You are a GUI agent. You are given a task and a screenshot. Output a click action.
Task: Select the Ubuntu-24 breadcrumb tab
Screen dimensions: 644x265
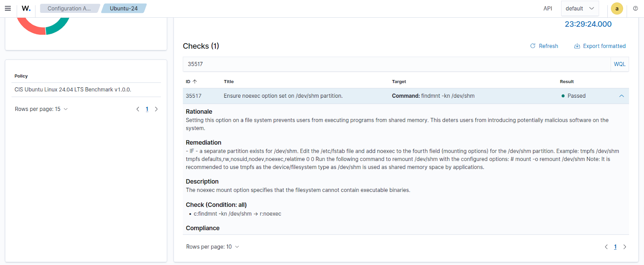coord(124,8)
